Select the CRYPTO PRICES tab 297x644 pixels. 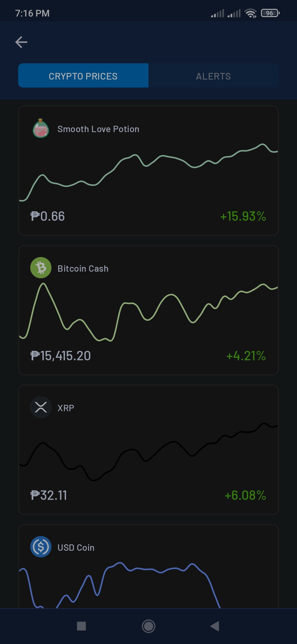pos(83,76)
